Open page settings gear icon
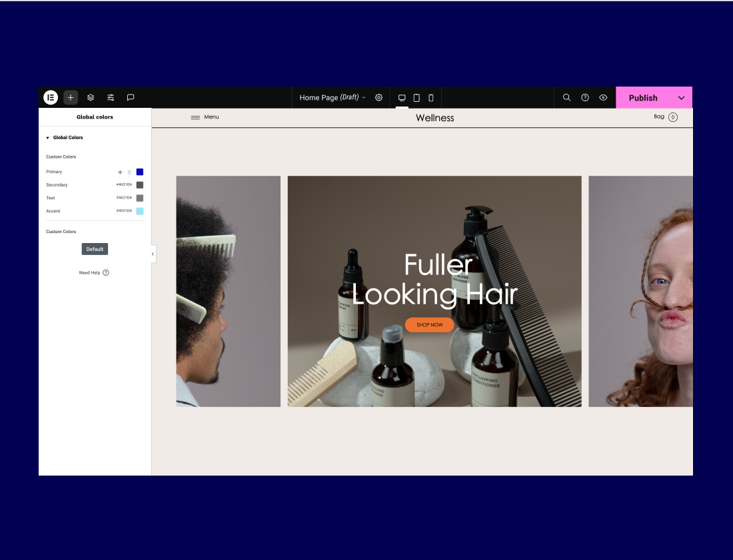This screenshot has width=733, height=560. [378, 97]
